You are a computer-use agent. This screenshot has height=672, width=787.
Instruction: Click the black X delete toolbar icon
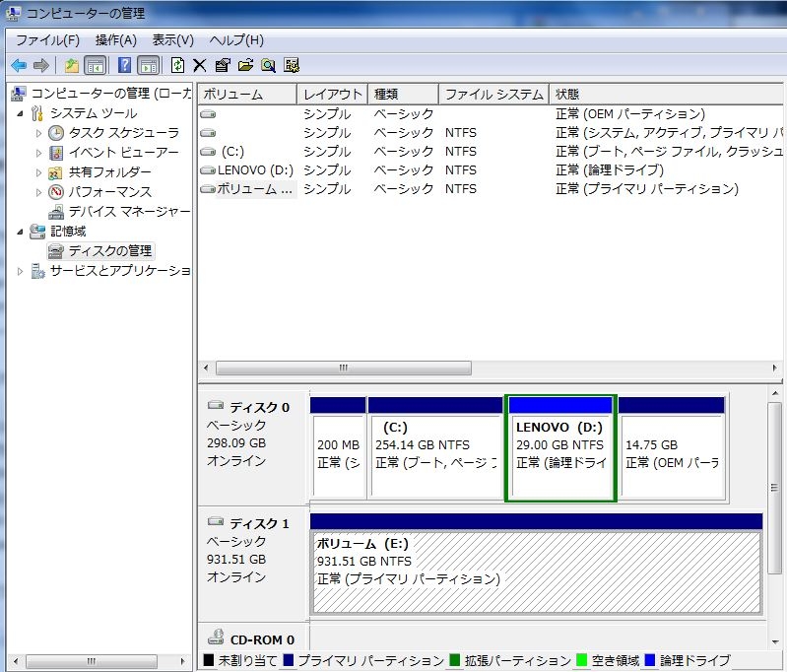click(x=200, y=65)
